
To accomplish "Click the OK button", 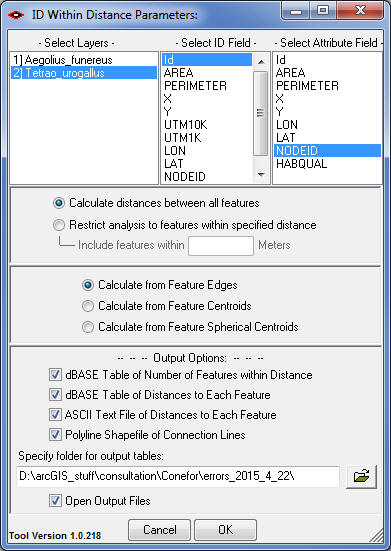I will coord(226,530).
